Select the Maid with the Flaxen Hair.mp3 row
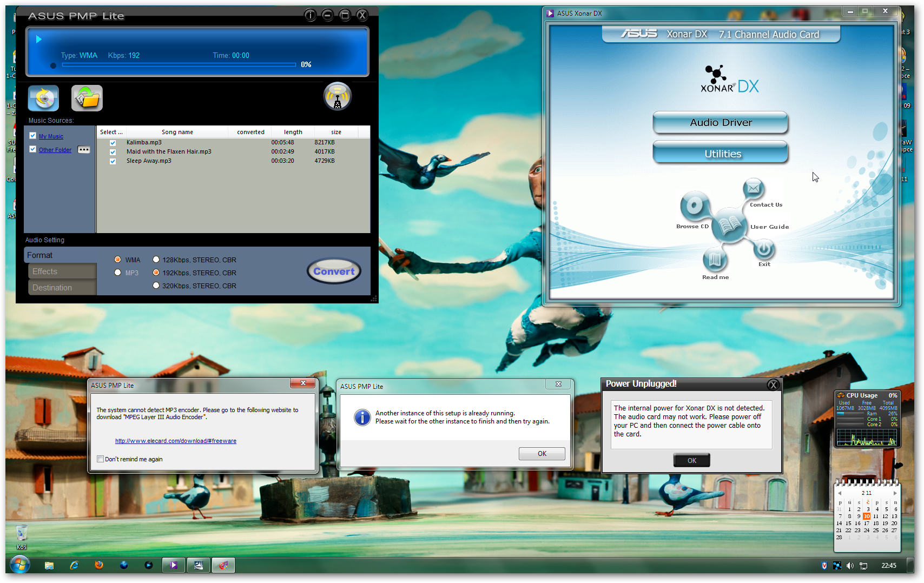 coord(233,152)
